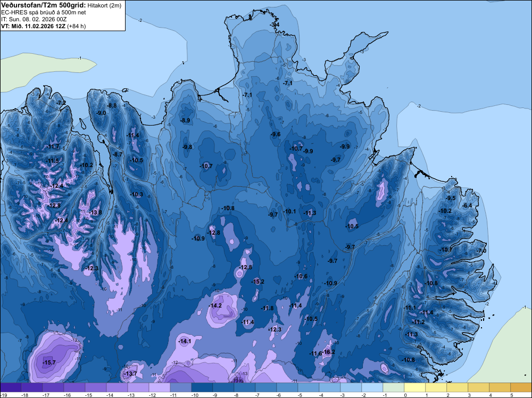Select the -16 purple legend swatch

[x=74, y=387]
